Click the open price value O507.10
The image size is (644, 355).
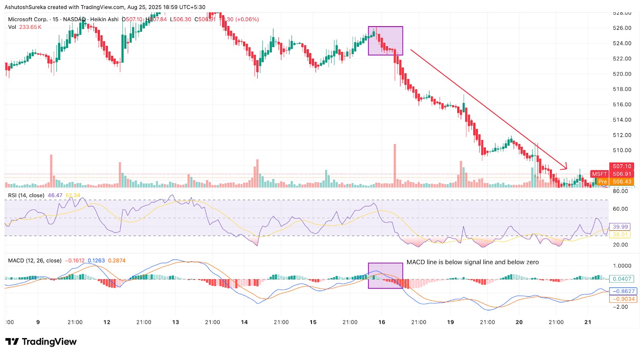click(x=132, y=19)
